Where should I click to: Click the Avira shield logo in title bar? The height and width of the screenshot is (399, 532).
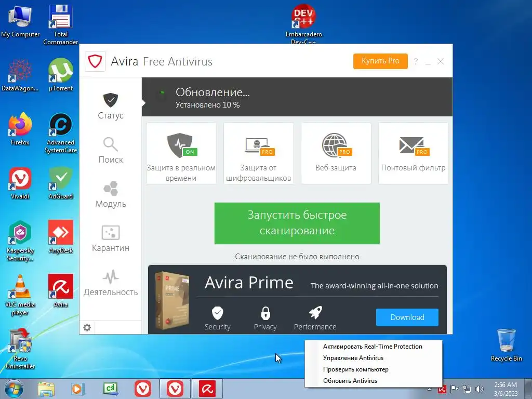point(95,61)
